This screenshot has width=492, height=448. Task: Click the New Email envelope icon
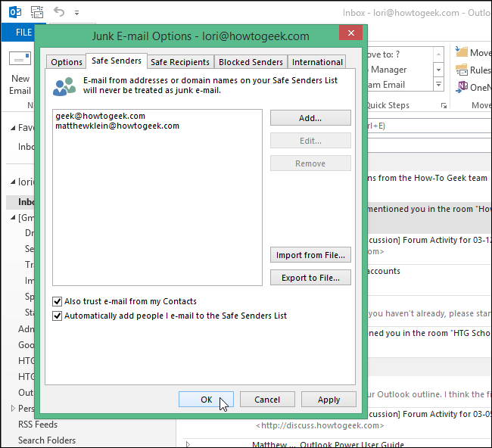[20, 58]
